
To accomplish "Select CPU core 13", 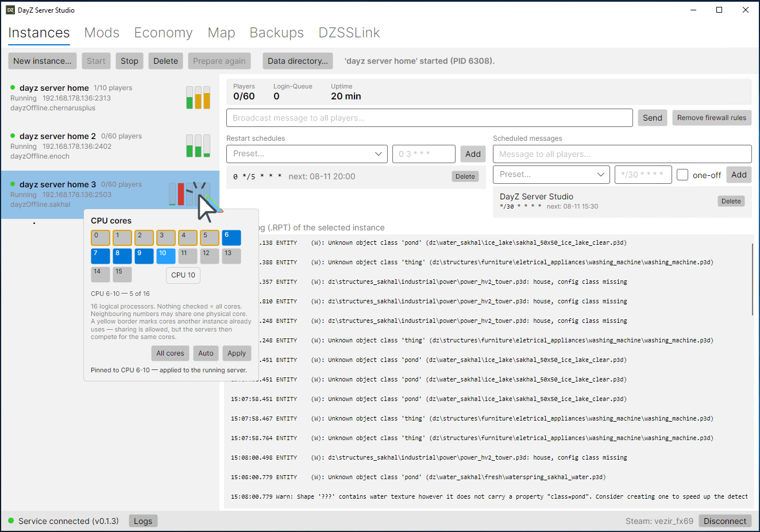I will point(232,256).
